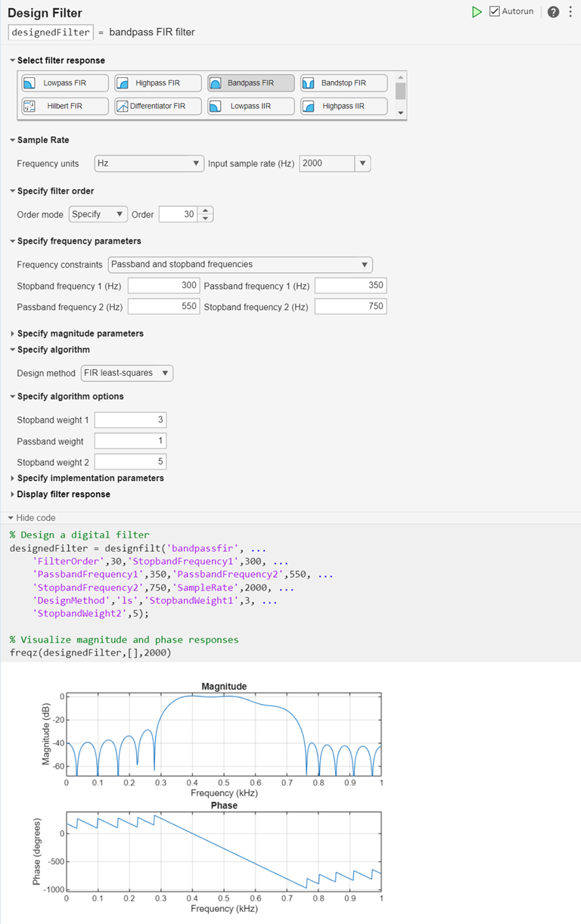This screenshot has height=924, width=581.
Task: Toggle the Autorun checkbox
Action: point(495,11)
